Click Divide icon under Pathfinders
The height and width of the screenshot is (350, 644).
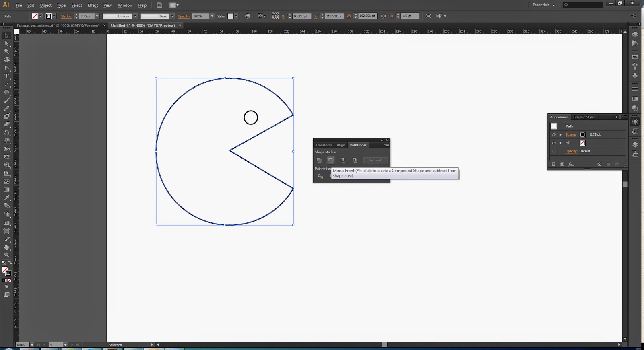(x=320, y=177)
